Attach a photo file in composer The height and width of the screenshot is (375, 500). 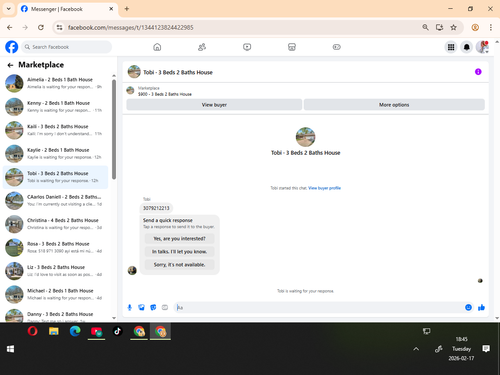(141, 307)
